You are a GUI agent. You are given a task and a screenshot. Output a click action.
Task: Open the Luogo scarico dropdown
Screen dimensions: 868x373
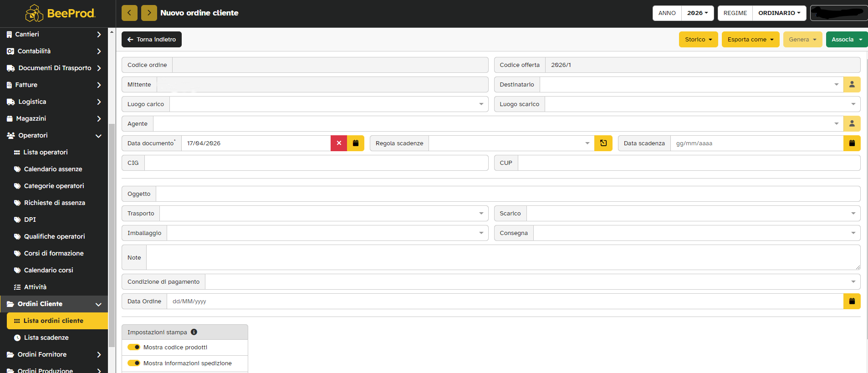pyautogui.click(x=702, y=104)
